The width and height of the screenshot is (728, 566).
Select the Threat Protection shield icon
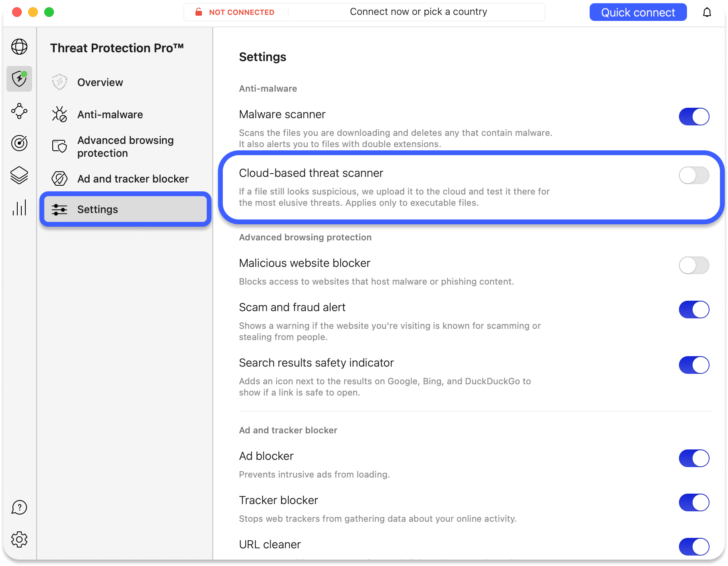point(19,79)
